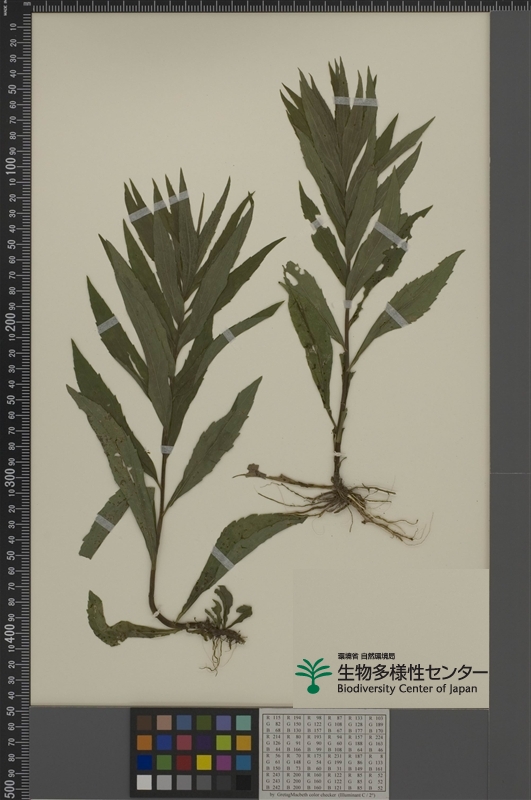Select the magenta swatch on the color chart

(x=223, y=762)
